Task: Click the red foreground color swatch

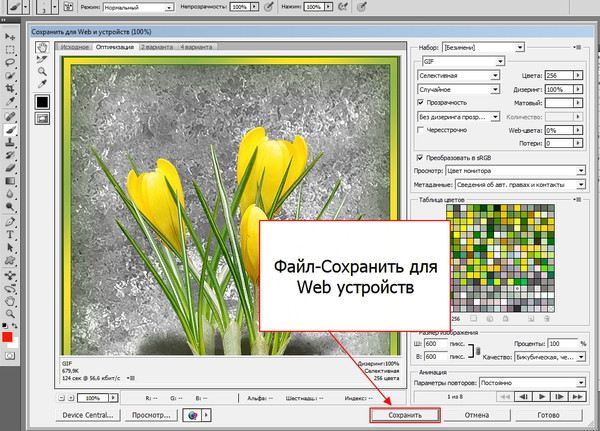Action: (x=7, y=337)
